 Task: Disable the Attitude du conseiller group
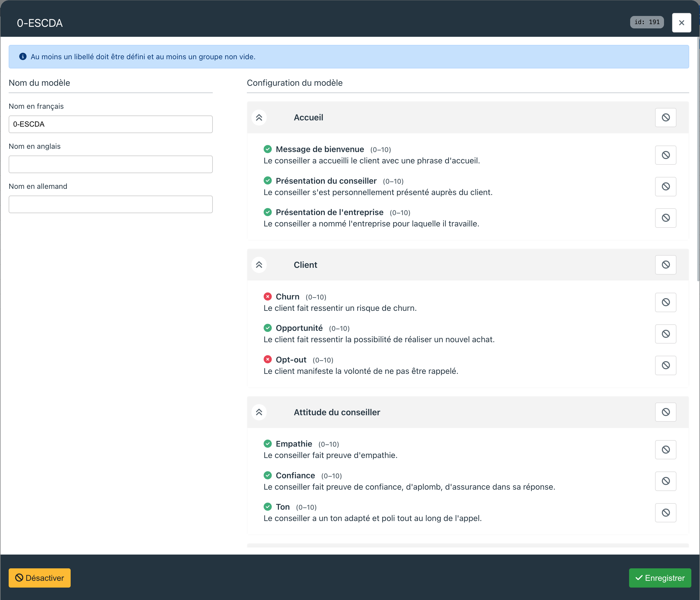pos(666,412)
